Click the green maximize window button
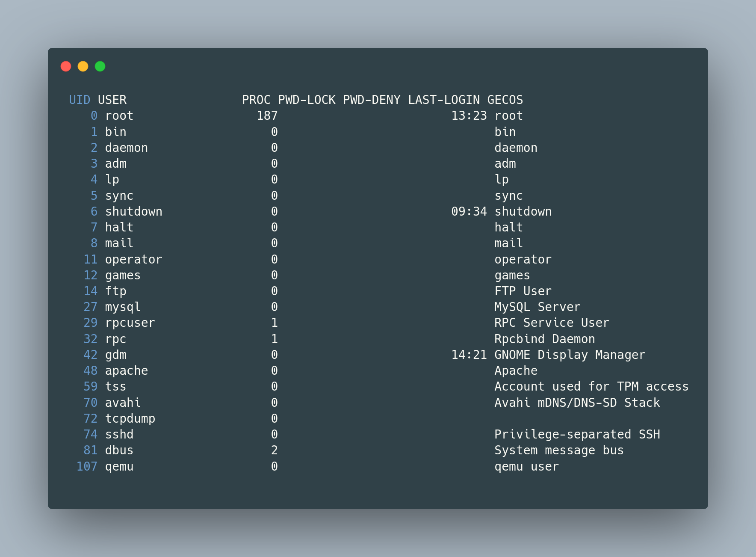This screenshot has height=557, width=756. click(x=100, y=66)
